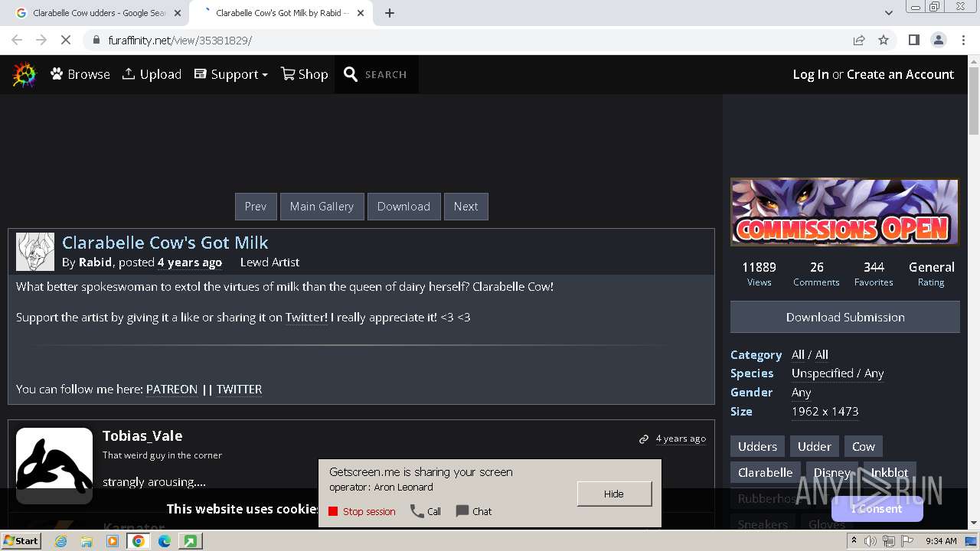Image resolution: width=980 pixels, height=551 pixels.
Task: Click the Download Submission button
Action: [x=845, y=317]
